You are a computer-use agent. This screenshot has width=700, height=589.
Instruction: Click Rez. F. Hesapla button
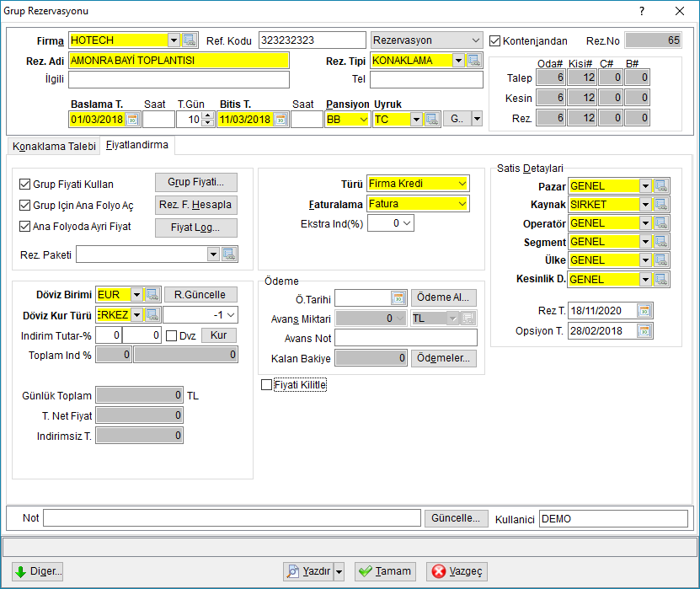[x=196, y=205]
